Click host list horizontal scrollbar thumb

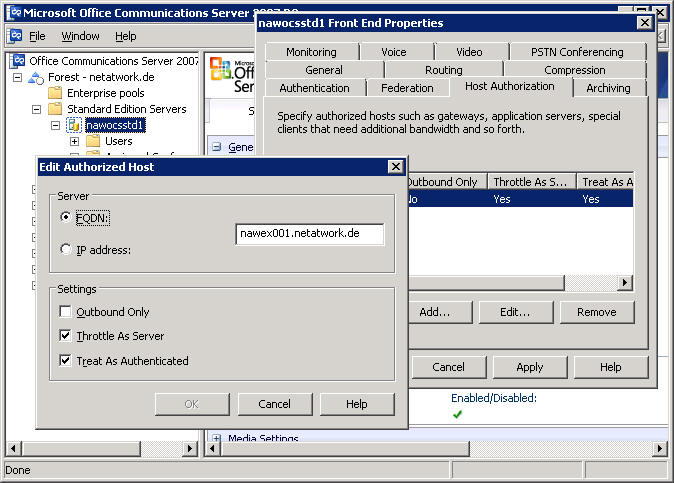pos(486,283)
